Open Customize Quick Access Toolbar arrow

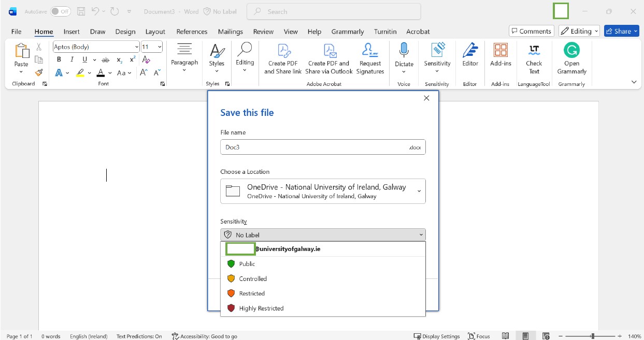[x=129, y=11]
